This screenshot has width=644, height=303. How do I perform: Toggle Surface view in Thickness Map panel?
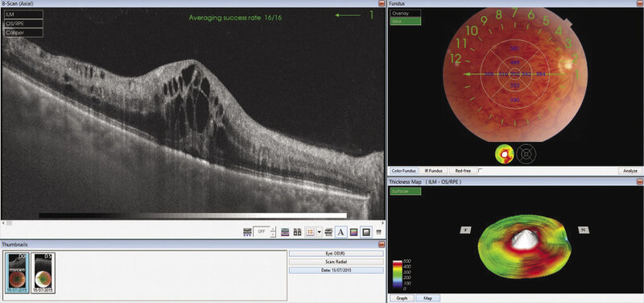coord(406,191)
